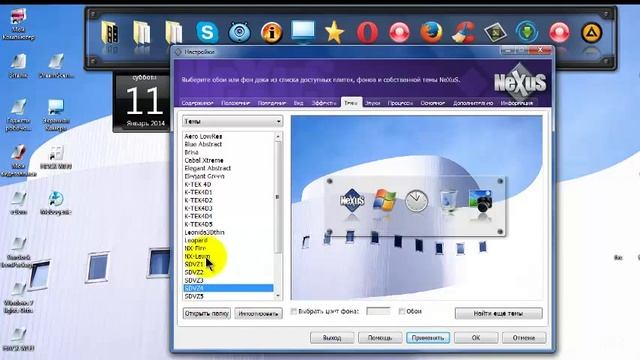Select the Elegant Green theme
The height and width of the screenshot is (360, 640).
[204, 176]
